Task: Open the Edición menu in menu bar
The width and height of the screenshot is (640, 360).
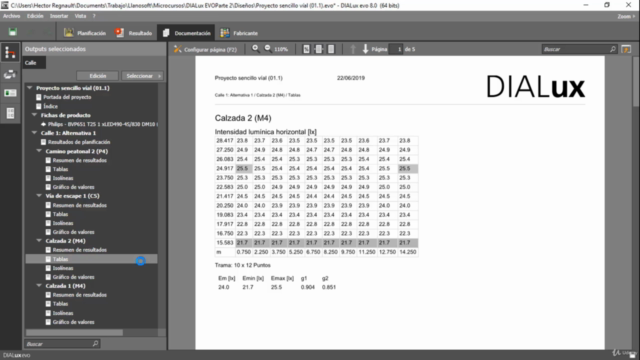Action: point(35,16)
